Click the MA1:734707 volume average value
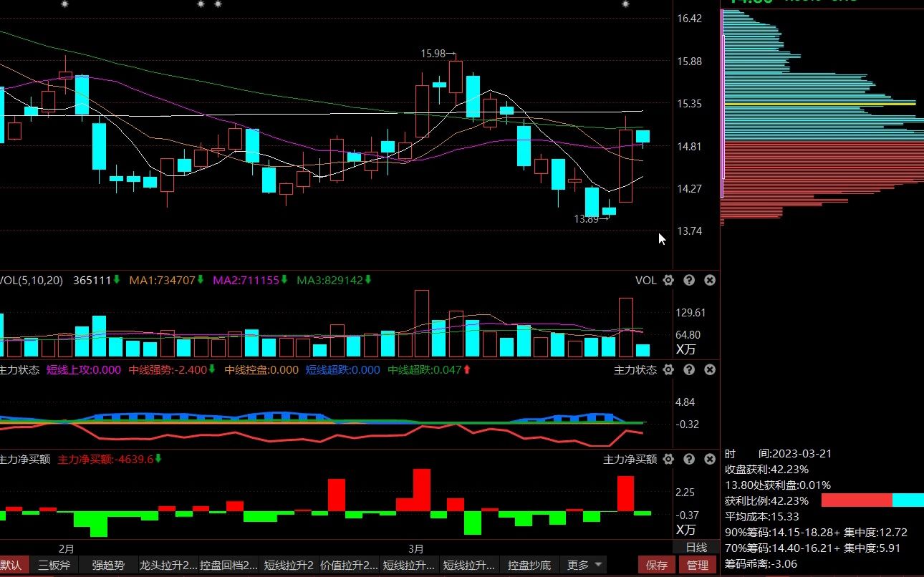The image size is (924, 577). click(163, 281)
